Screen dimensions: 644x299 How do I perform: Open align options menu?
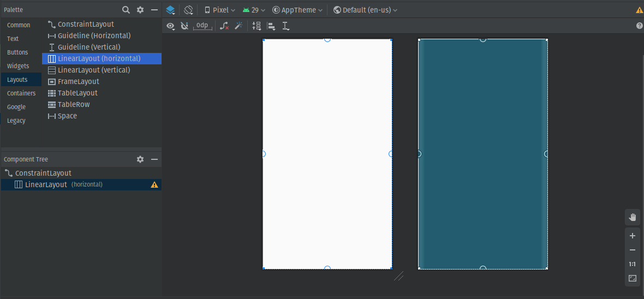click(271, 26)
